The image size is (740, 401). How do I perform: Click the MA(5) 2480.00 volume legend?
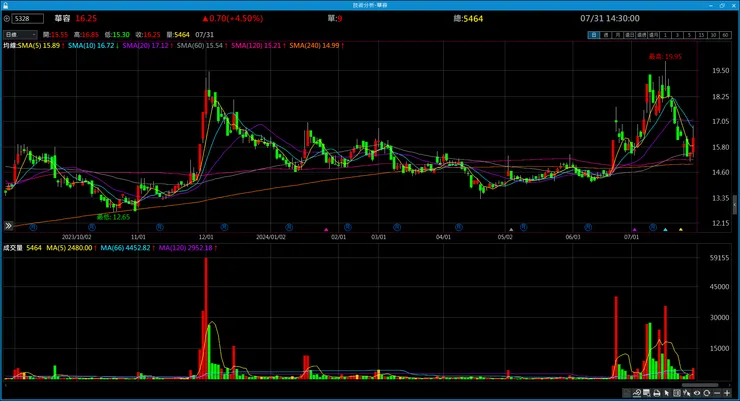(71, 248)
